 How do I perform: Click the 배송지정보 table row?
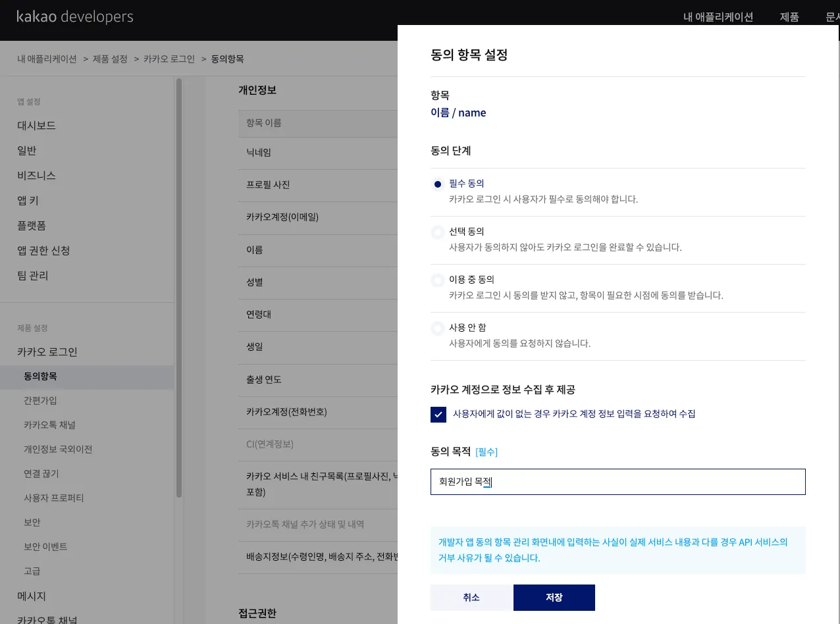click(x=318, y=557)
